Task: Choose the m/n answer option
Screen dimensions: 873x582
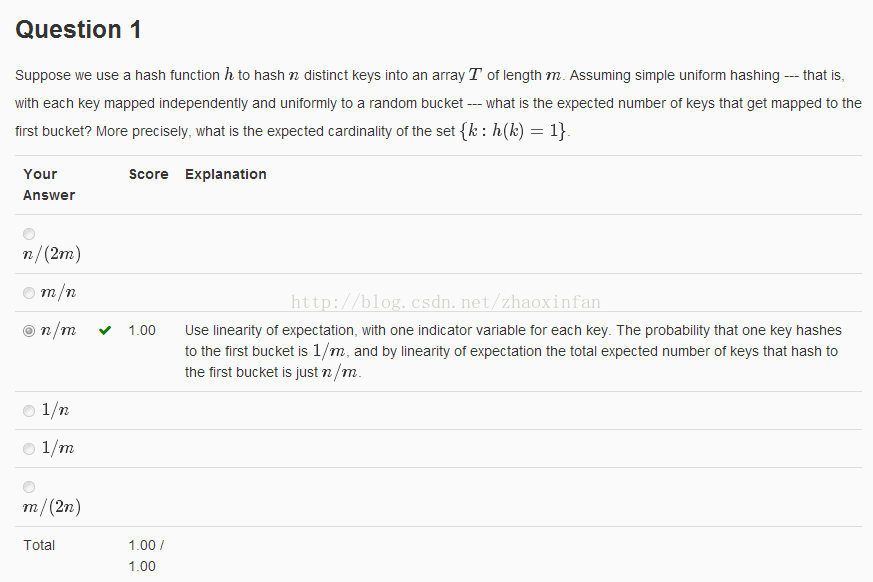Action: click(29, 293)
